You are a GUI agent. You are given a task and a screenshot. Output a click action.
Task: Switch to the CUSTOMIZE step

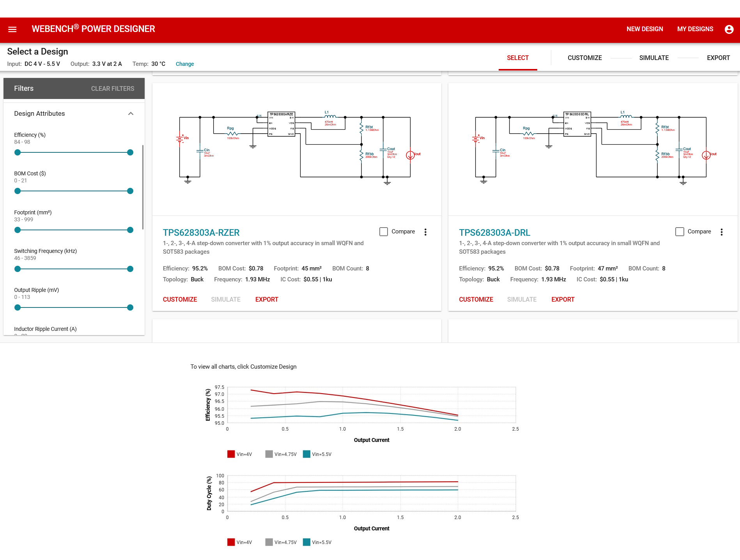(584, 58)
